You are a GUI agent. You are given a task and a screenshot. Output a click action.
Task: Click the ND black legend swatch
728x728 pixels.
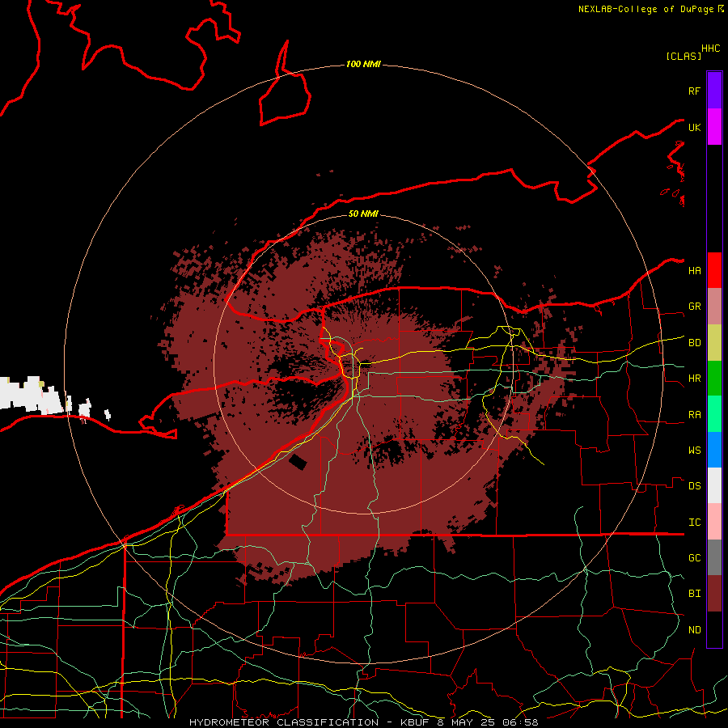(714, 629)
